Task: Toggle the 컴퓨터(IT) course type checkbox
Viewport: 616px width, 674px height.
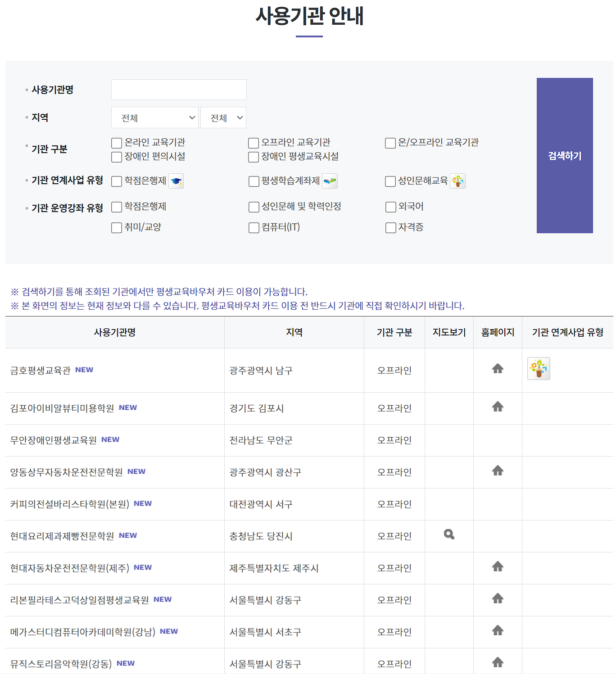Action: [254, 228]
